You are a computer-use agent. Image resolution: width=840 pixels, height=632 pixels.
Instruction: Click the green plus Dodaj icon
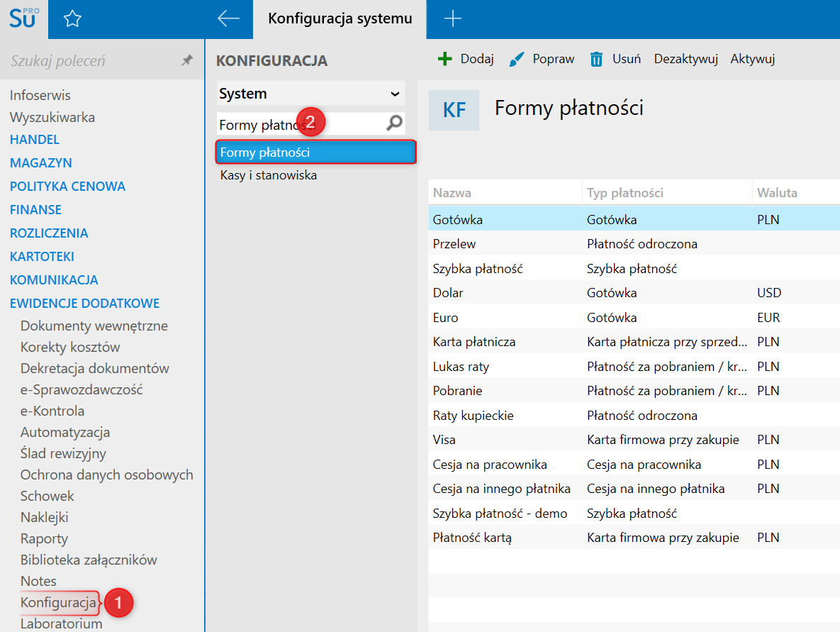(x=444, y=59)
